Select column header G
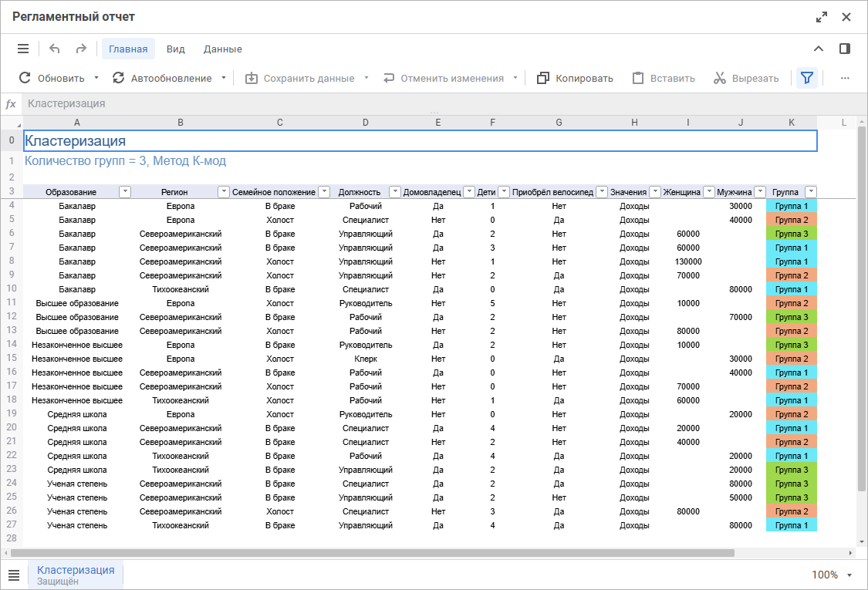 (x=559, y=123)
